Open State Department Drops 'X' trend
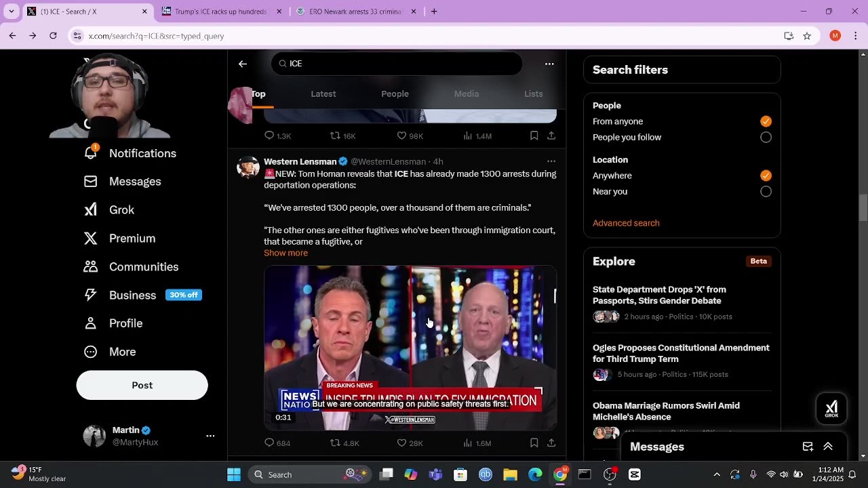 pyautogui.click(x=682, y=303)
